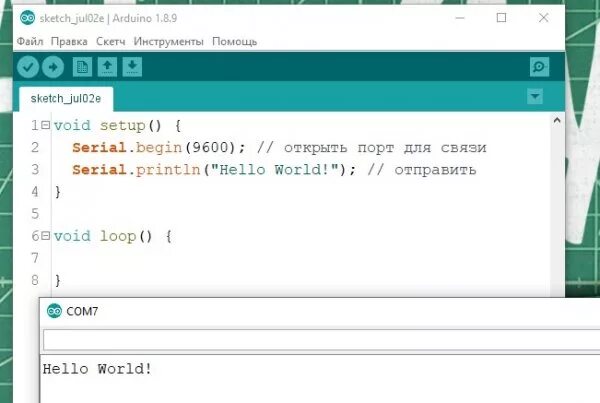Click the Serial.begin(9600) code line
Image resolution: width=600 pixels, height=403 pixels.
159,147
